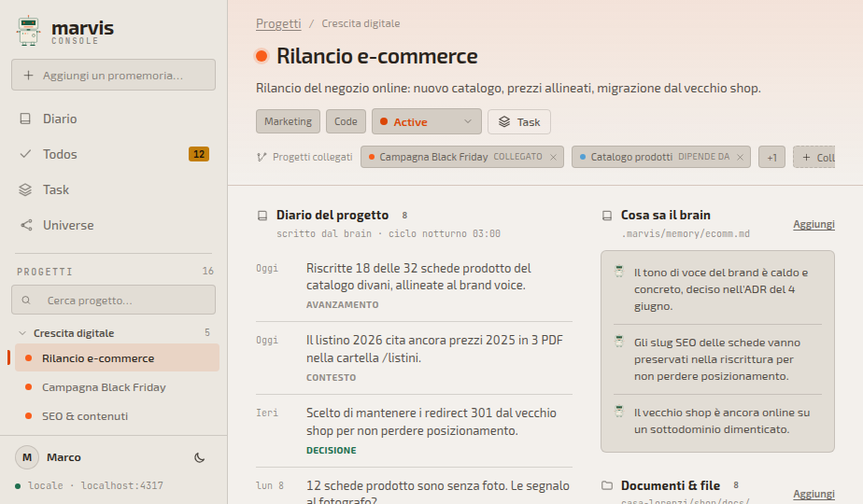Viewport: 863px width, 504px height.
Task: Open the Universe sidebar item
Action: (x=113, y=225)
